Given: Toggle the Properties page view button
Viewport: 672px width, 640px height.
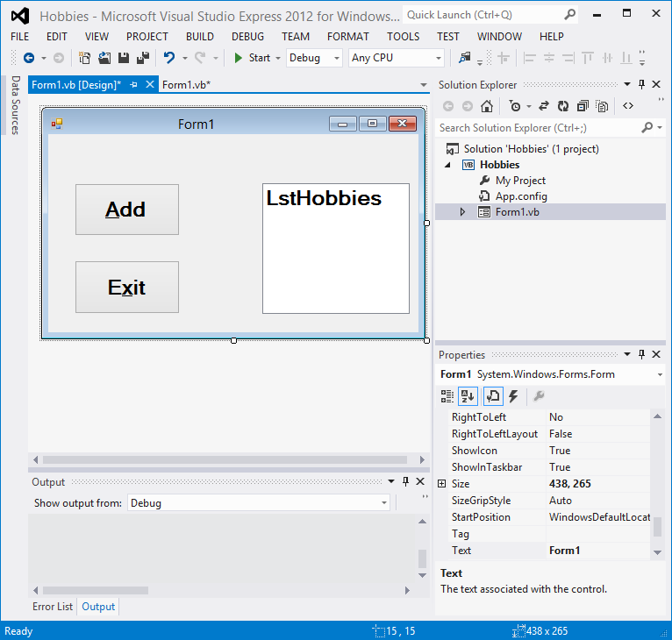Looking at the screenshot, I should point(493,396).
